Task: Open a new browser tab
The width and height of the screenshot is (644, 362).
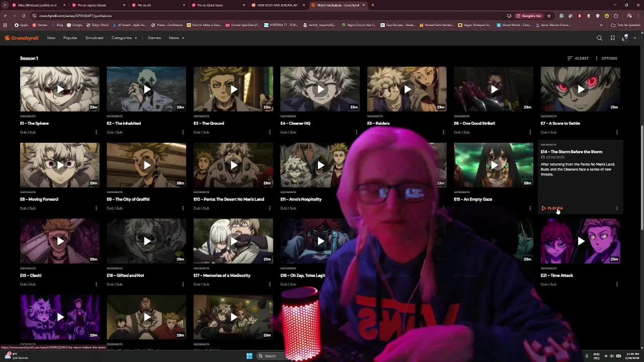Action: [x=373, y=5]
